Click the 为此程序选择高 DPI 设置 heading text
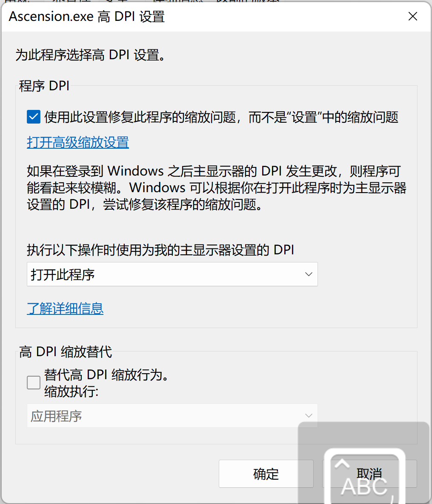This screenshot has width=432, height=504. [x=91, y=55]
